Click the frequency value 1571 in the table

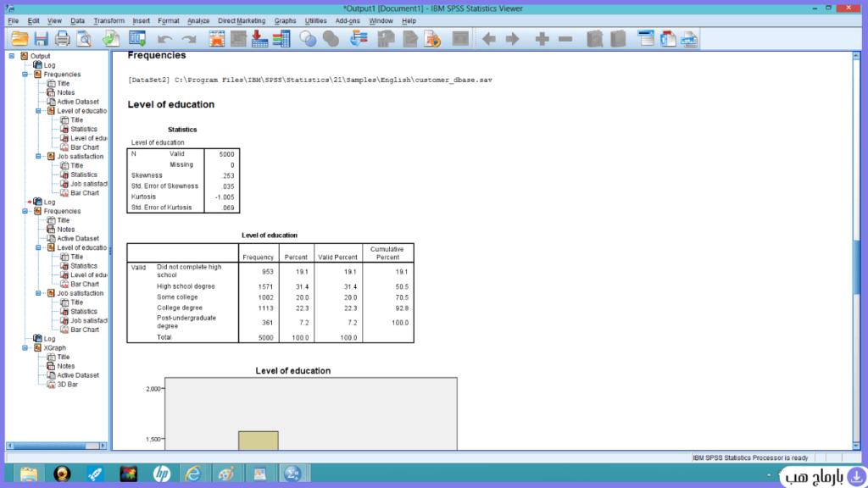265,286
